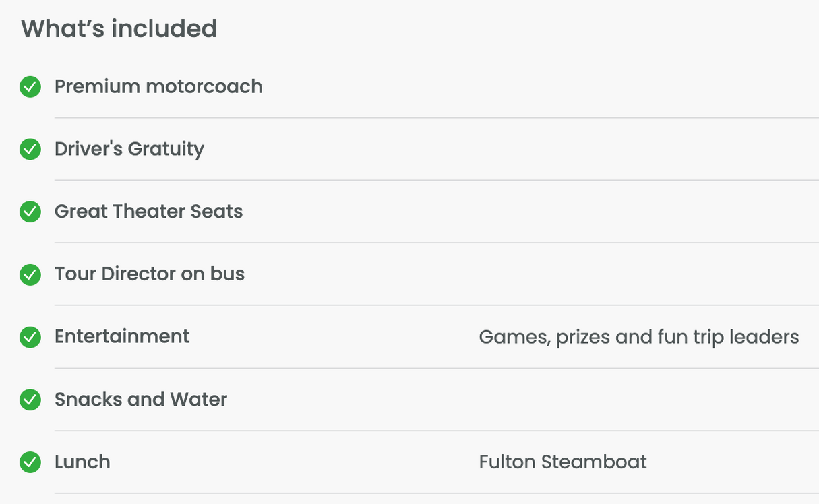Click the Lunch item label
The height and width of the screenshot is (504, 819).
[x=82, y=462]
